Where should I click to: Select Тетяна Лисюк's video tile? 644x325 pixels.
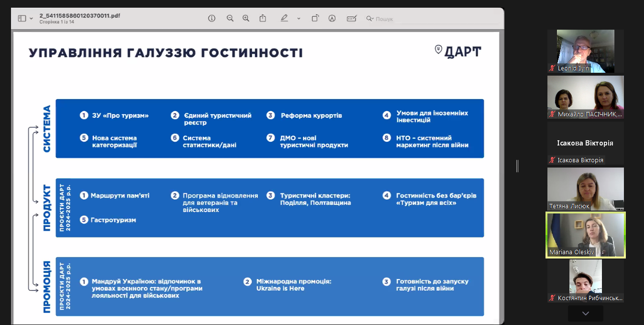pyautogui.click(x=585, y=189)
